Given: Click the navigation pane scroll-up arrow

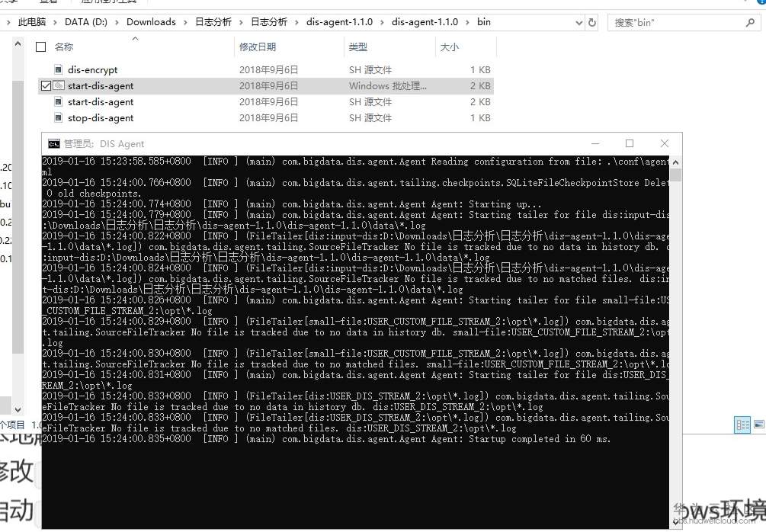Looking at the screenshot, I should (18, 44).
